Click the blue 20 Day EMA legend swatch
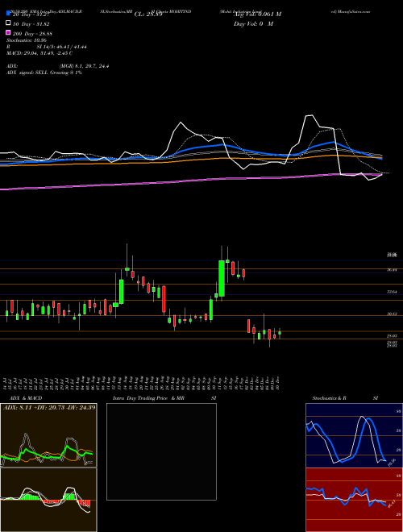 pyautogui.click(x=8, y=13)
